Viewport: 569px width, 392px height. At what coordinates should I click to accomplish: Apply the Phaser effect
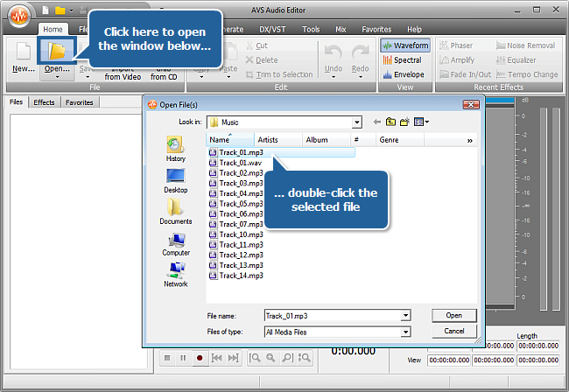coord(456,45)
